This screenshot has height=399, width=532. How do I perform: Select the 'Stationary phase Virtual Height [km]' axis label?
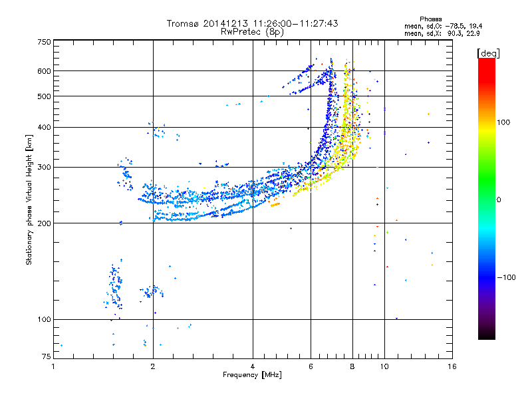click(x=29, y=200)
